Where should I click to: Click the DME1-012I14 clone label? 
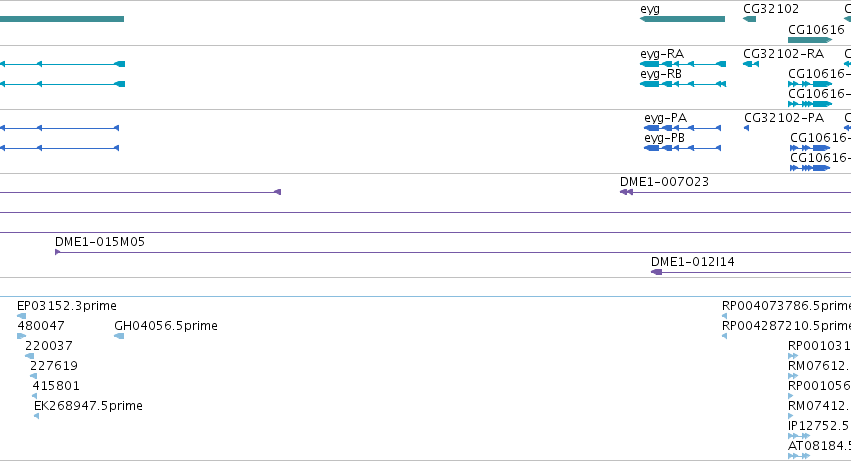693,262
